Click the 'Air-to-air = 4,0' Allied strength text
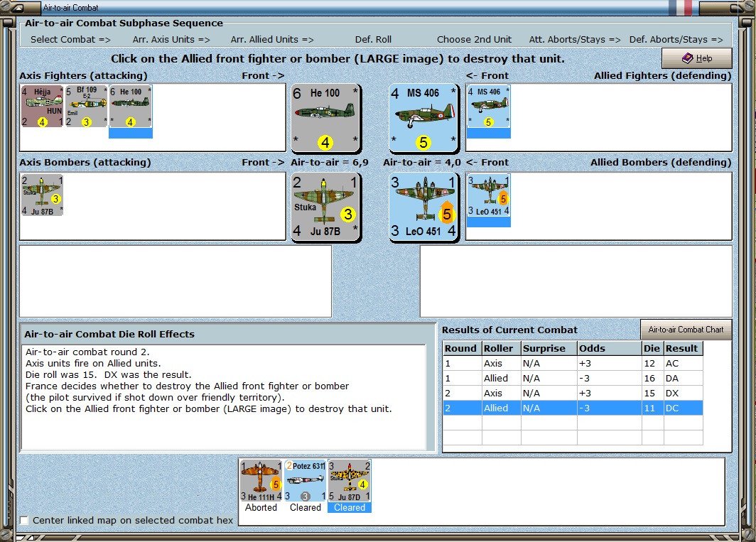Image resolution: width=756 pixels, height=542 pixels. click(x=422, y=163)
